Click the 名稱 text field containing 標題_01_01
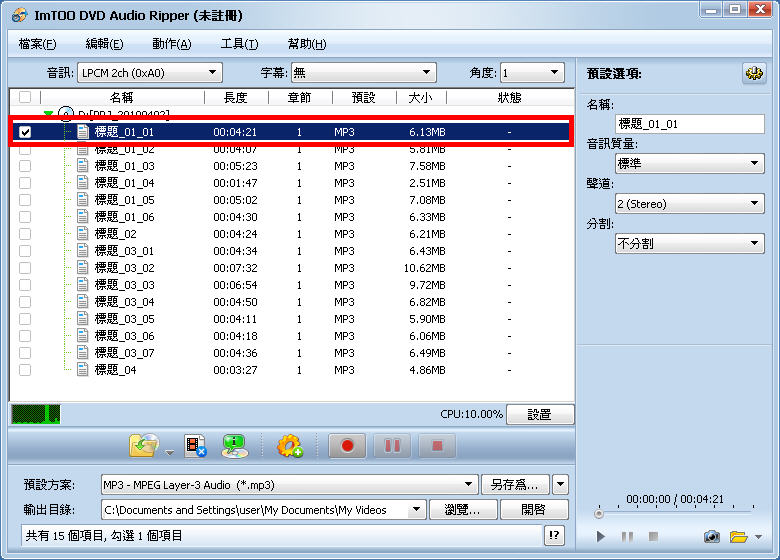Screen dimensions: 780x560 pos(689,124)
